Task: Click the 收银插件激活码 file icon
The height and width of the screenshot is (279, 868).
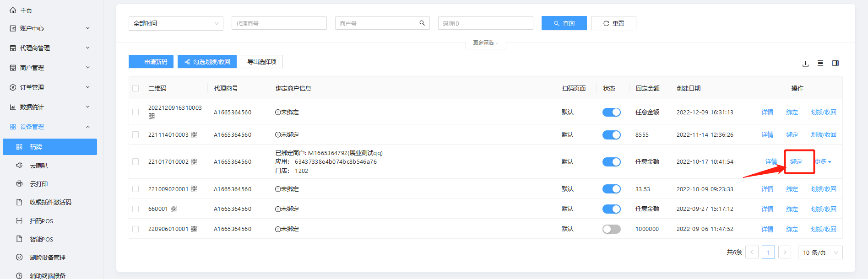Action: point(19,202)
